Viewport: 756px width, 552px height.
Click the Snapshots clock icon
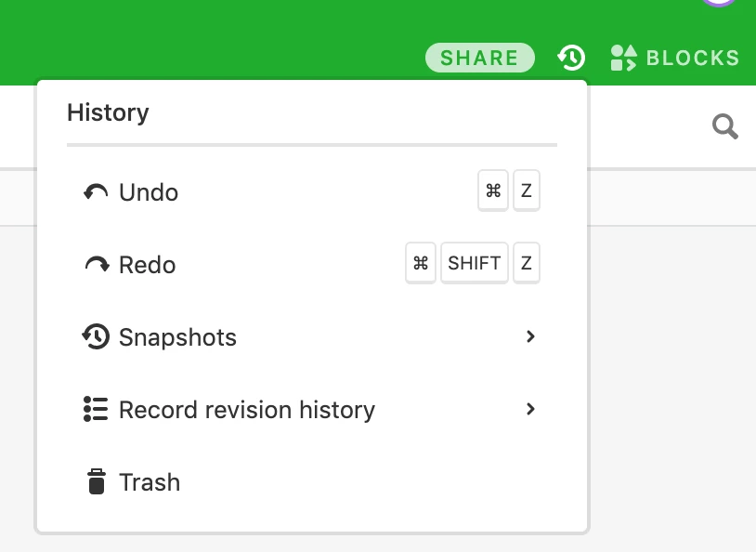point(96,336)
